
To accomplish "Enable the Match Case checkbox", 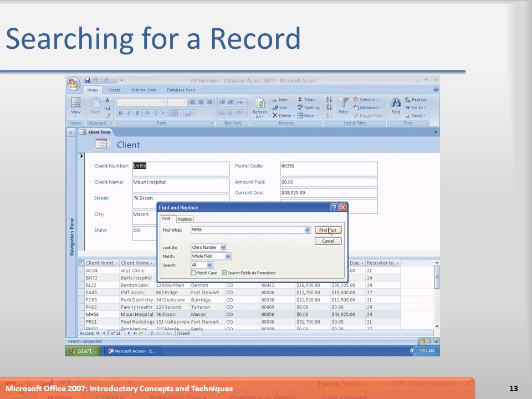I will (x=193, y=273).
